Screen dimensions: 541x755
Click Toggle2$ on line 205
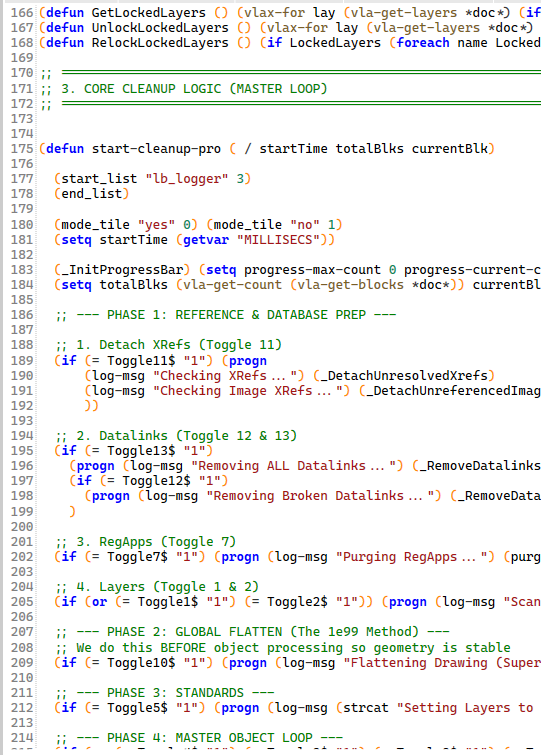[297, 602]
